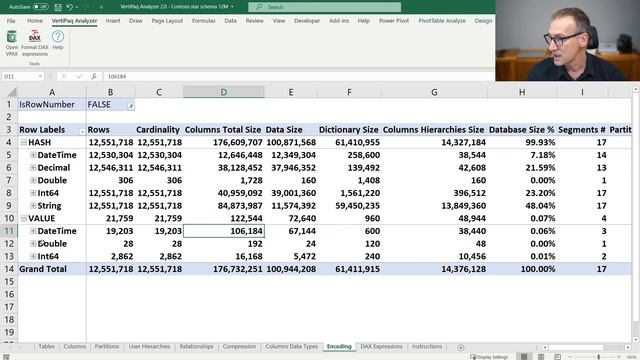Screen dimensions: 640x360
Task: Switch to Page Layout view in status bar
Action: (541, 357)
